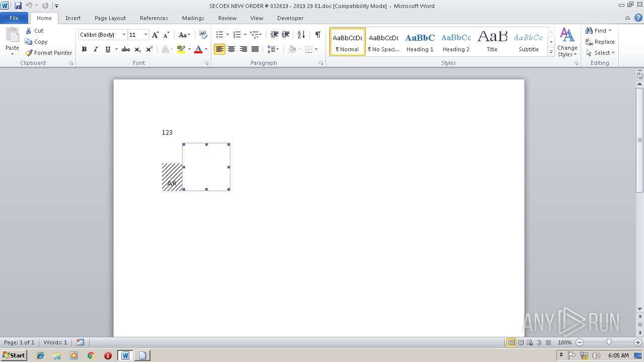Switch to Mailings tab
Image resolution: width=644 pixels, height=362 pixels.
pos(193,18)
